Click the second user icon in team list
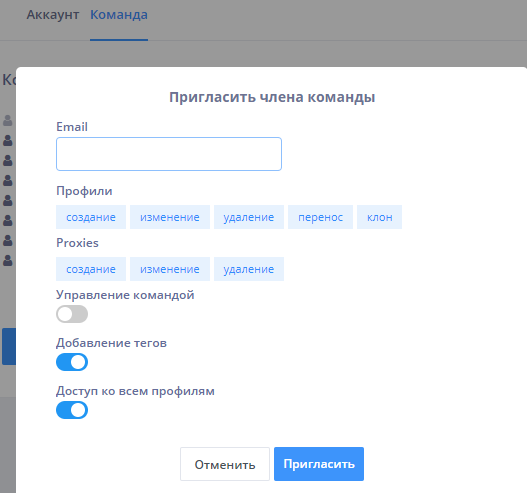Viewport: 527px width, 493px height. [8, 140]
